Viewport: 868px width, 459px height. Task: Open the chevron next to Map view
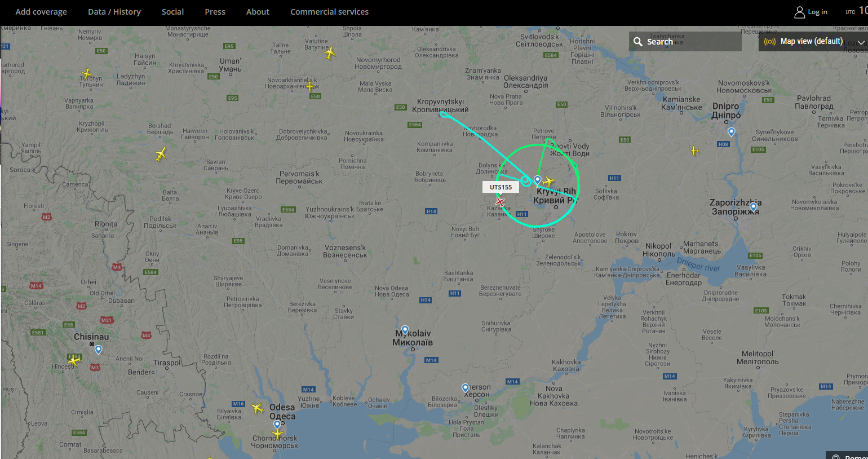coord(861,42)
